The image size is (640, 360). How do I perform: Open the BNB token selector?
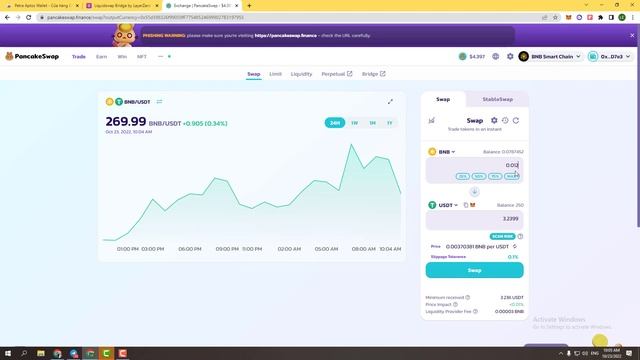coord(442,151)
